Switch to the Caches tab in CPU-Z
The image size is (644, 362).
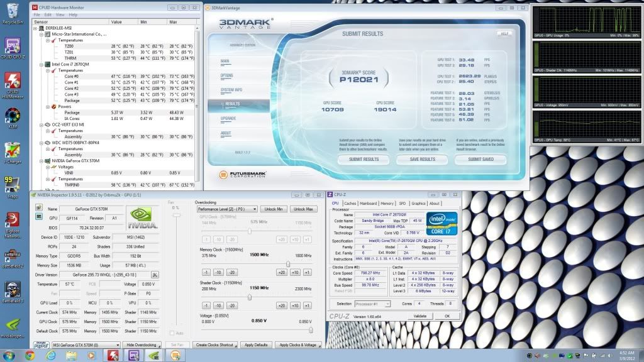350,203
